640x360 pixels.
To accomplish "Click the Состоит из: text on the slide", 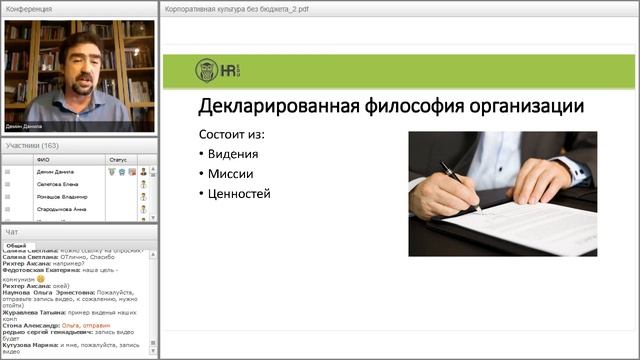I will [231, 134].
